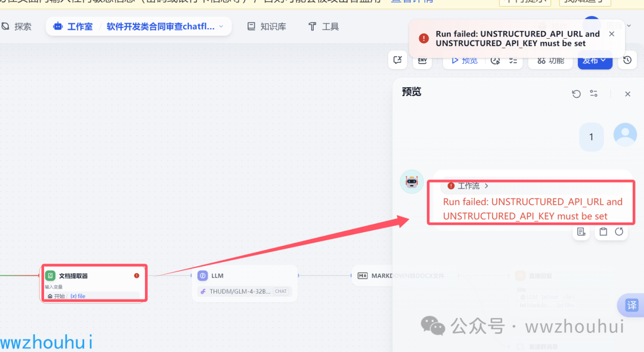Click the floating 译 translate button
This screenshot has width=644, height=352.
point(631,305)
